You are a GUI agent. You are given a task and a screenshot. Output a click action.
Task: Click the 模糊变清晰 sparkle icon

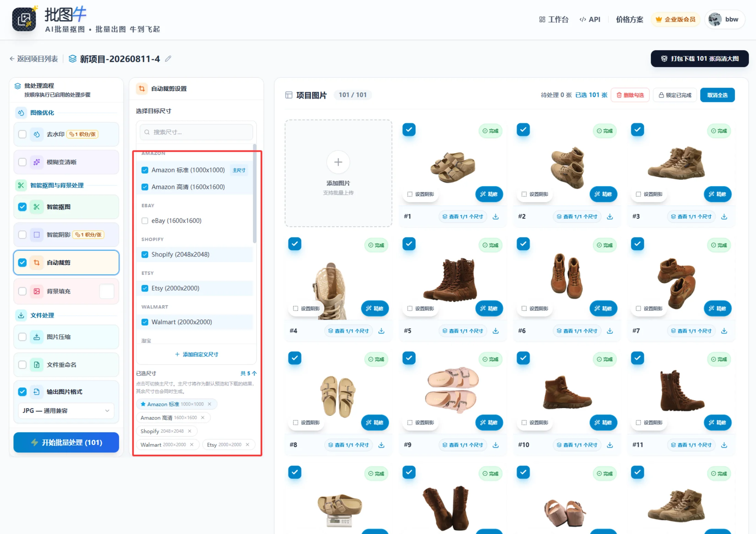(36, 162)
